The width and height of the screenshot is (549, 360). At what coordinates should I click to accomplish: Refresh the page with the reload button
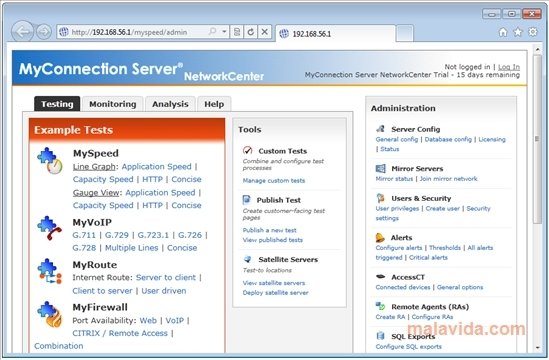tap(250, 32)
